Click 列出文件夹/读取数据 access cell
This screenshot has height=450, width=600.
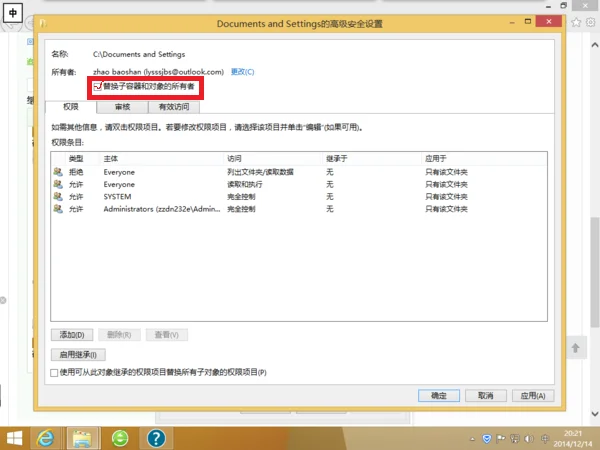[x=260, y=172]
